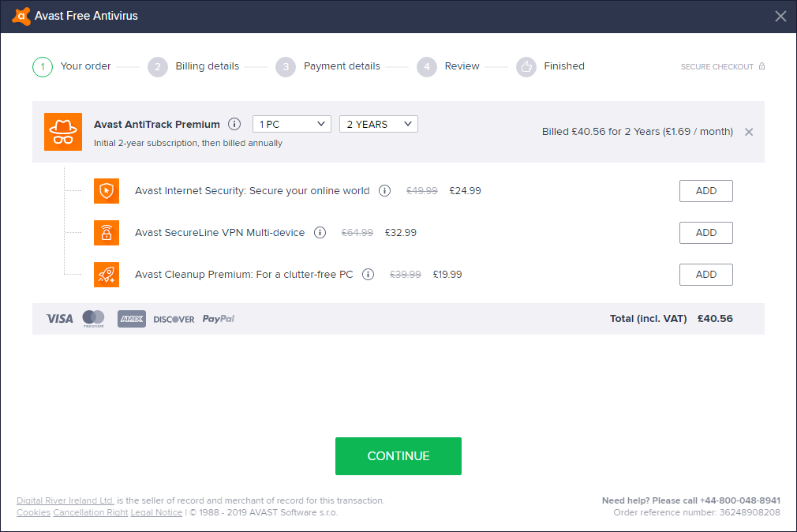Viewport: 797px width, 532px height.
Task: Click the Billed £40.56 for 2 Years text
Action: point(638,132)
